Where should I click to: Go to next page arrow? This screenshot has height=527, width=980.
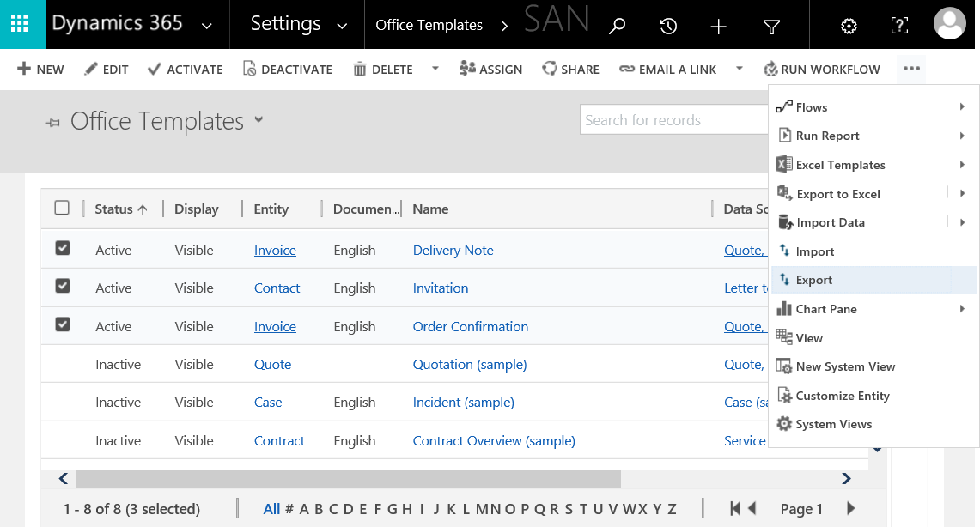(x=850, y=508)
